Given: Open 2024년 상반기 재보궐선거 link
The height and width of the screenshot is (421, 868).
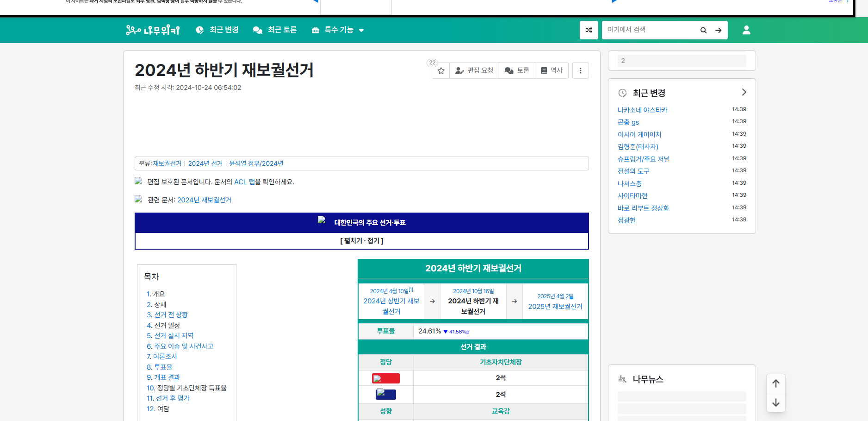Looking at the screenshot, I should tap(391, 306).
